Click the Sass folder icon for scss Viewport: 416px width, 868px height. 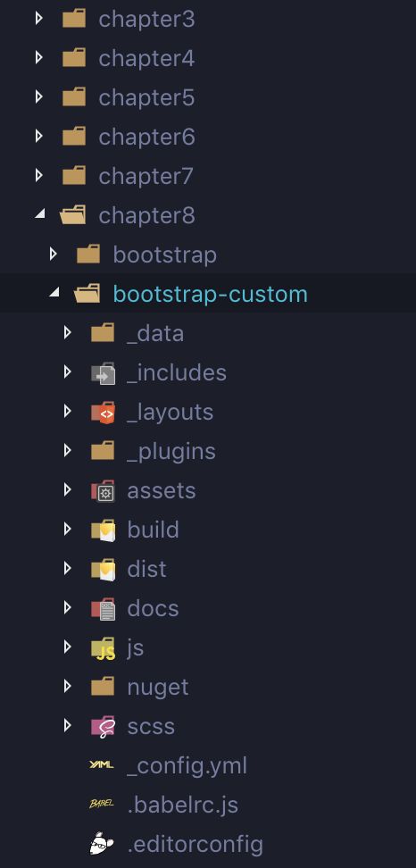(x=103, y=726)
